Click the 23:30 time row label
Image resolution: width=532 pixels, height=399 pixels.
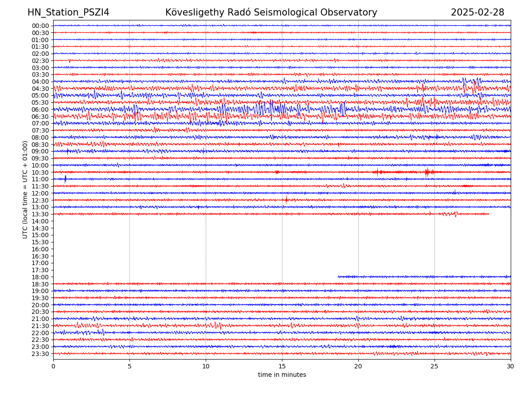(40, 354)
